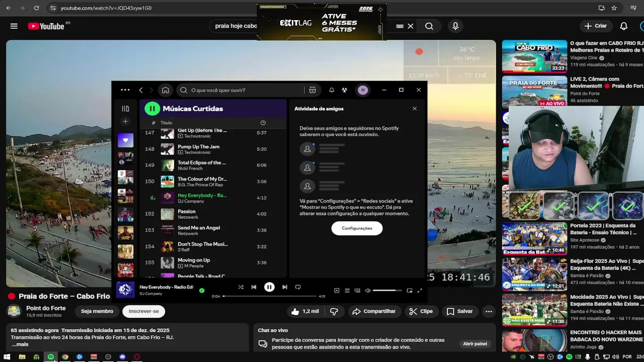Image resolution: width=644 pixels, height=362 pixels.
Task: Open the Windows Start menu
Action: coord(8,357)
